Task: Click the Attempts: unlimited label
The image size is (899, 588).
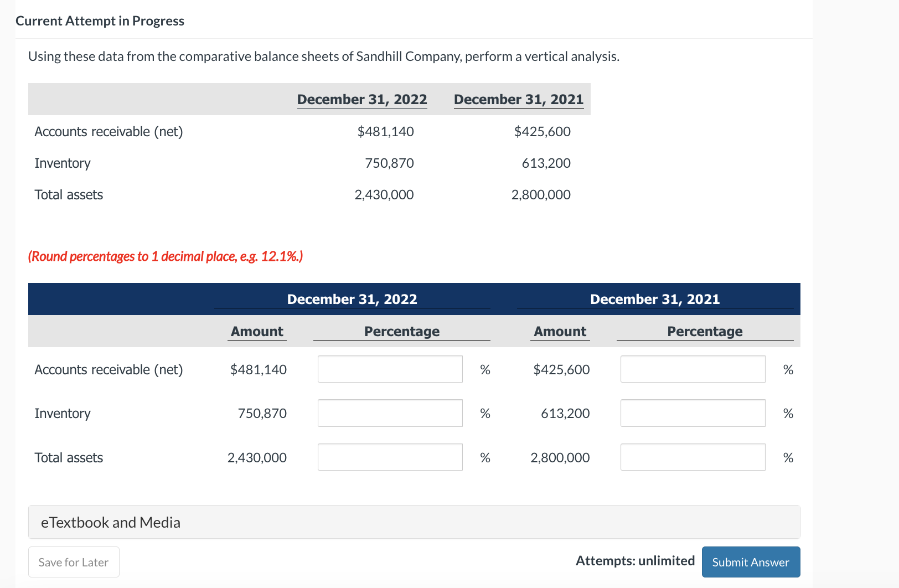Action: [635, 560]
